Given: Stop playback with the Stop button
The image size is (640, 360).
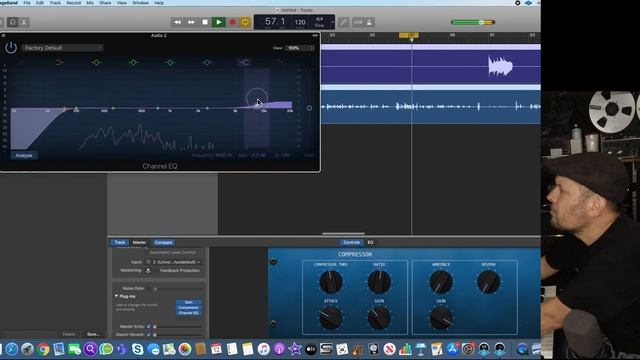Looking at the screenshot, I should (x=205, y=22).
